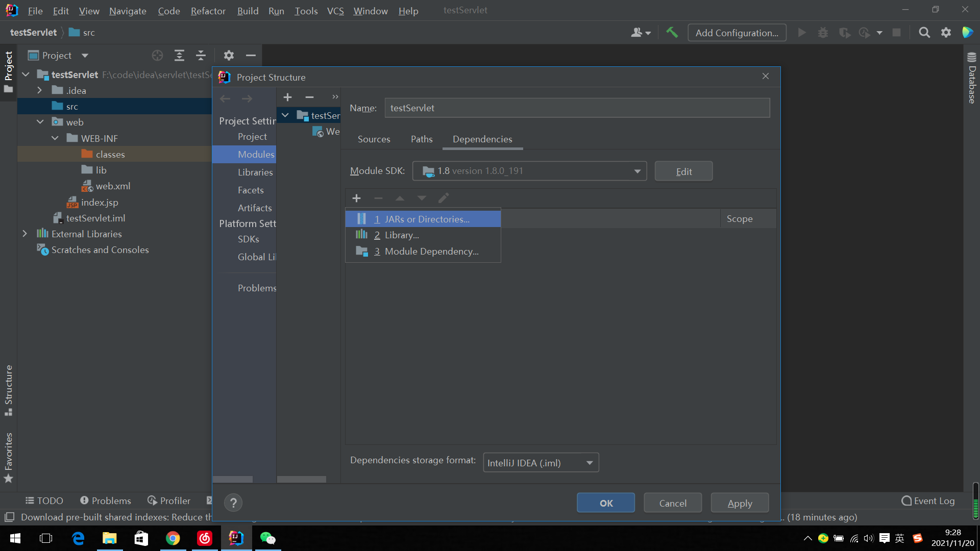Image resolution: width=980 pixels, height=551 pixels.
Task: Collapse the web folder
Action: (x=40, y=122)
